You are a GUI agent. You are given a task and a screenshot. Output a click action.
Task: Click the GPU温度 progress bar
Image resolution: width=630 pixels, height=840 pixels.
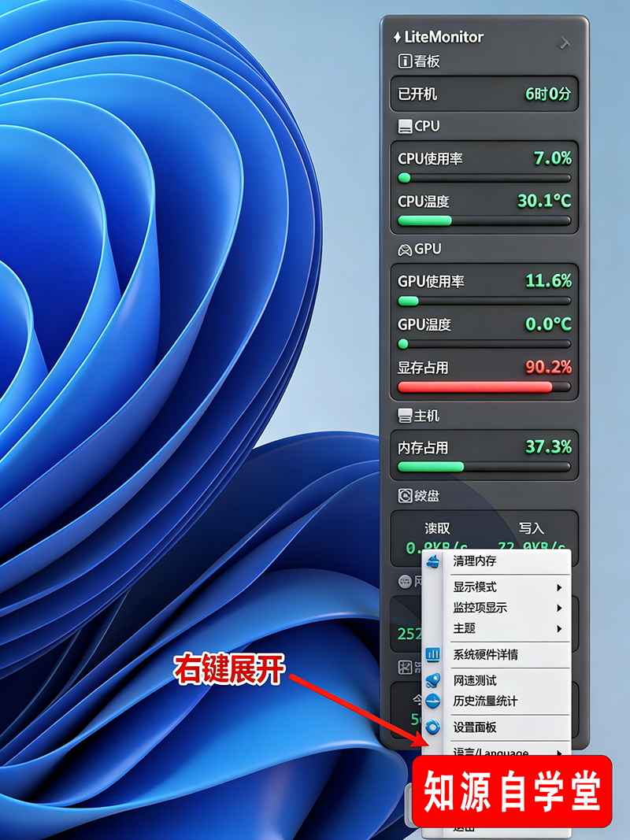[x=484, y=344]
